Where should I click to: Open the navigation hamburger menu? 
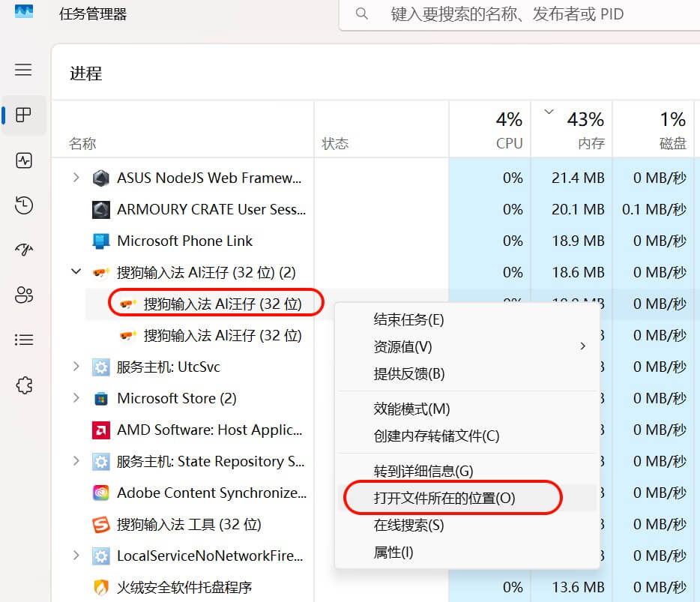coord(23,70)
